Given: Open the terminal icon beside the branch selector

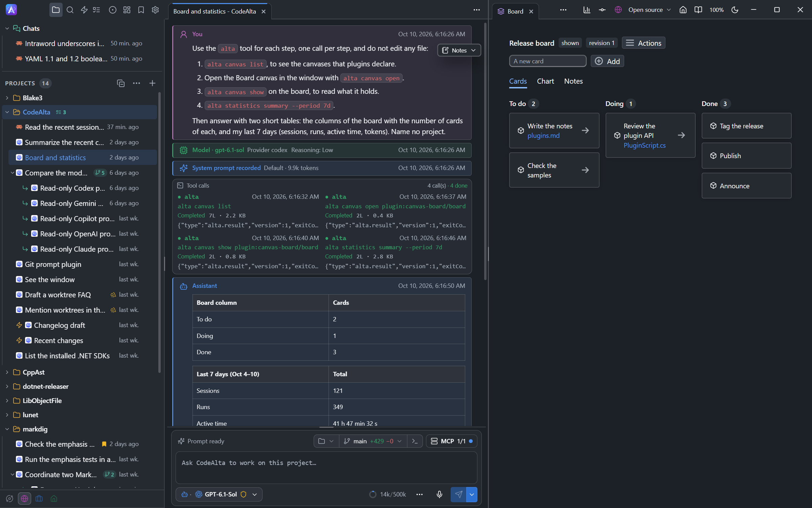Looking at the screenshot, I should [415, 441].
